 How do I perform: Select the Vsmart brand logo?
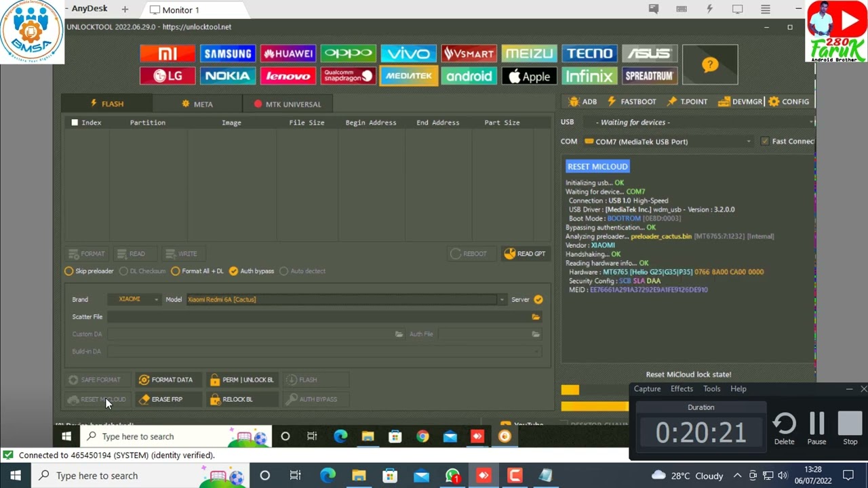(x=469, y=54)
